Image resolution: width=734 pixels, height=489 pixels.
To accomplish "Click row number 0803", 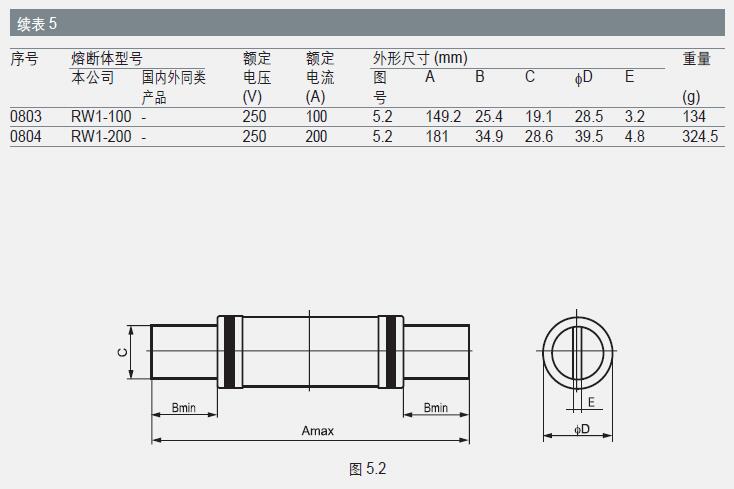I will coord(26,117).
